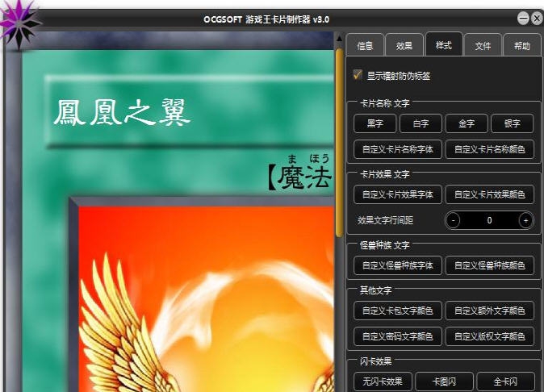544x392 pixels.
Task: Choose 金字 for card name
Action: tap(467, 123)
